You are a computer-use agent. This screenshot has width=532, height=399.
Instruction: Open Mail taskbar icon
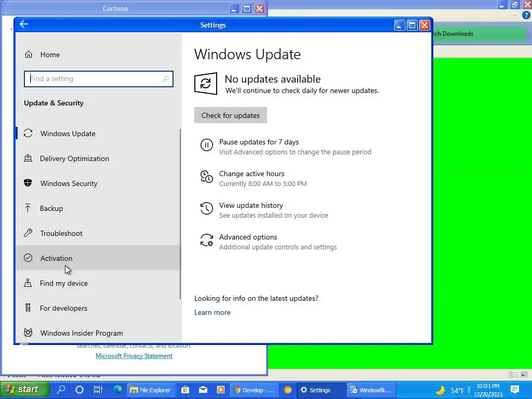click(x=203, y=390)
